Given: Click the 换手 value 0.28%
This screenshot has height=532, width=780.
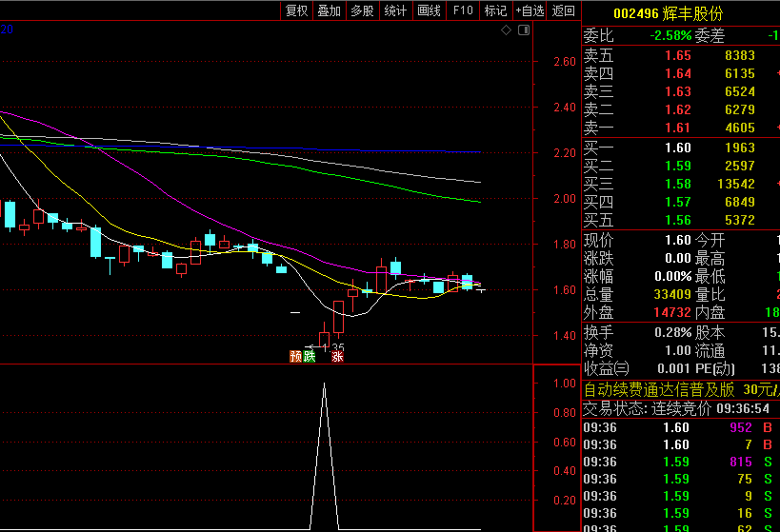Looking at the screenshot, I should coord(673,332).
